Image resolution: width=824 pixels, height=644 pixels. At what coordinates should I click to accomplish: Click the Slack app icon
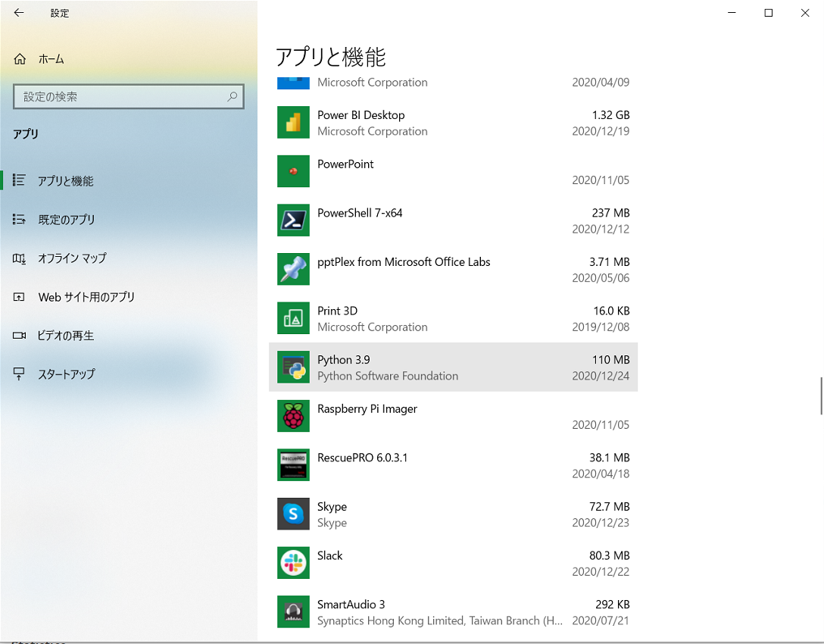[x=293, y=562]
